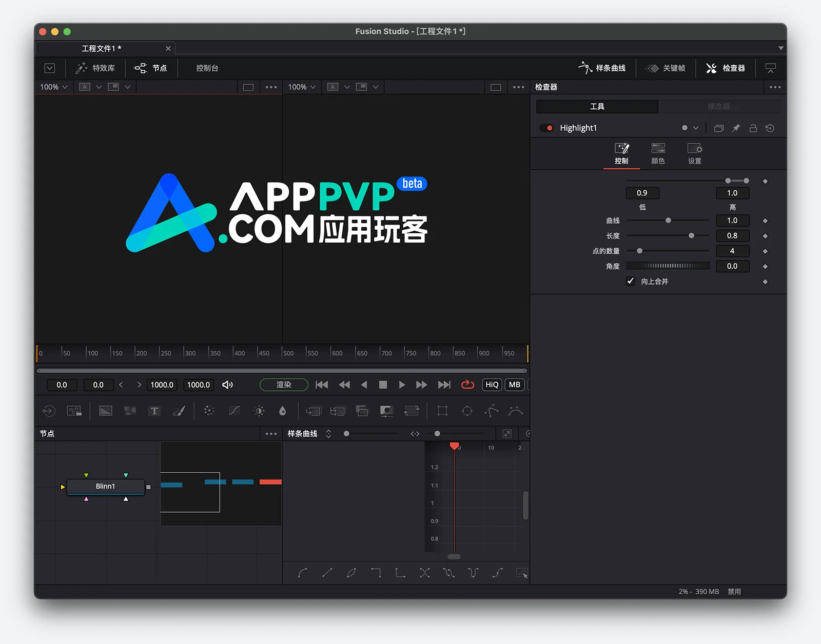
Task: Lock the Highlight1 tool
Action: tap(753, 128)
